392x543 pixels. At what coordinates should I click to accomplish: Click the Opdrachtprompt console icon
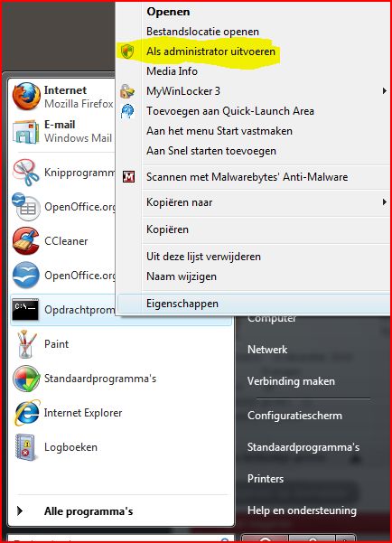[x=25, y=309]
